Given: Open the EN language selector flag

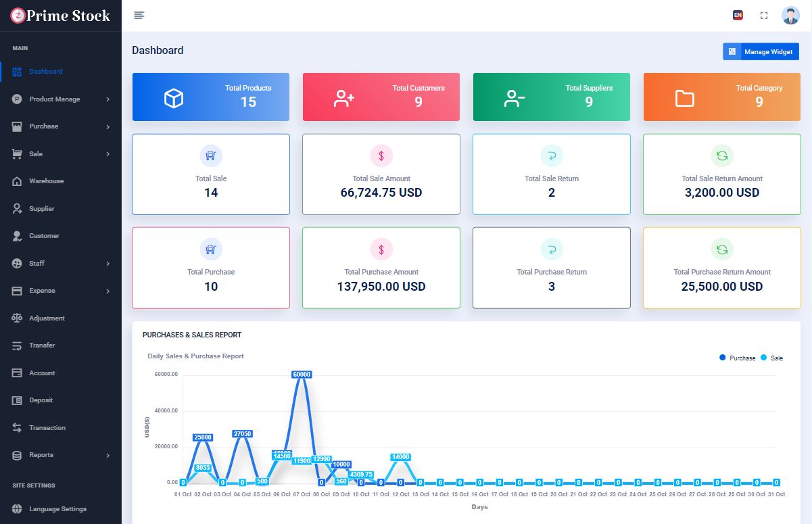Looking at the screenshot, I should pos(738,16).
